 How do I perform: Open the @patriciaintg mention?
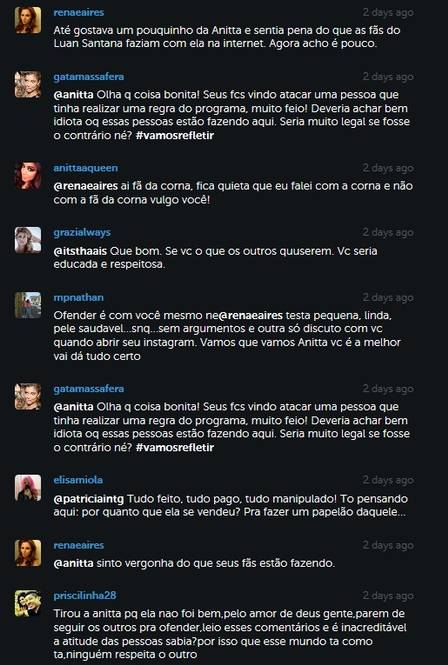click(89, 499)
